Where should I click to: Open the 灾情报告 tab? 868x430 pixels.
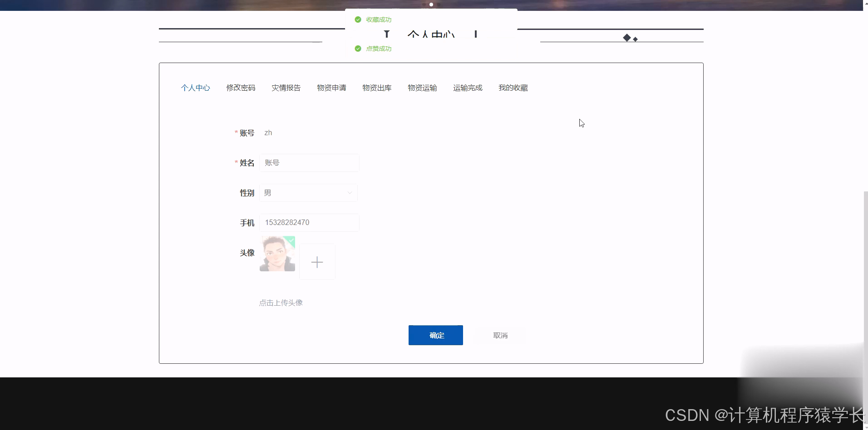286,88
